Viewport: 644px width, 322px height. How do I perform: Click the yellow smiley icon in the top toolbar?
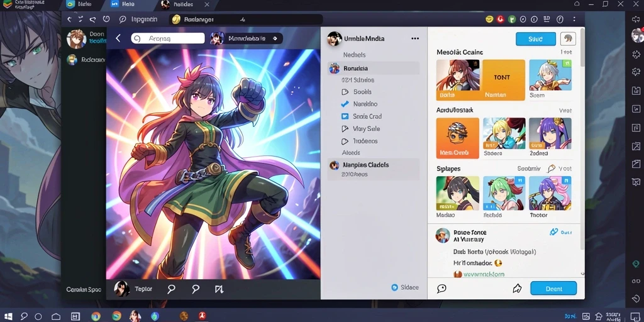pos(489,19)
